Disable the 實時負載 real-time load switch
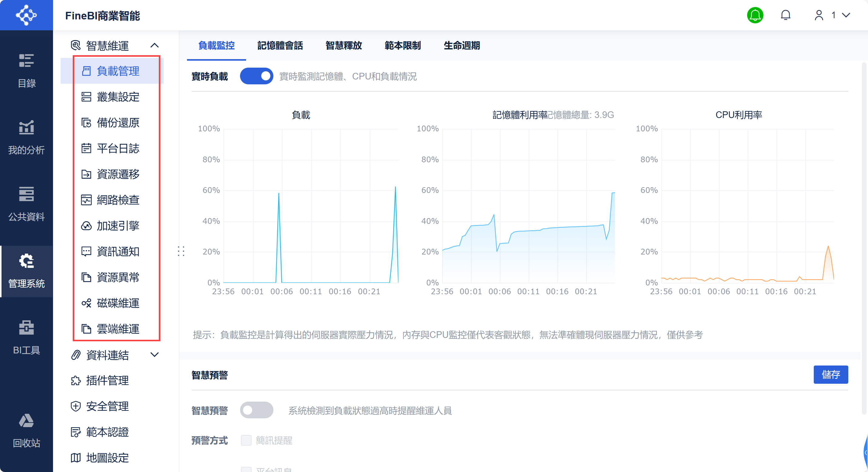Viewport: 868px width, 472px height. pyautogui.click(x=256, y=76)
